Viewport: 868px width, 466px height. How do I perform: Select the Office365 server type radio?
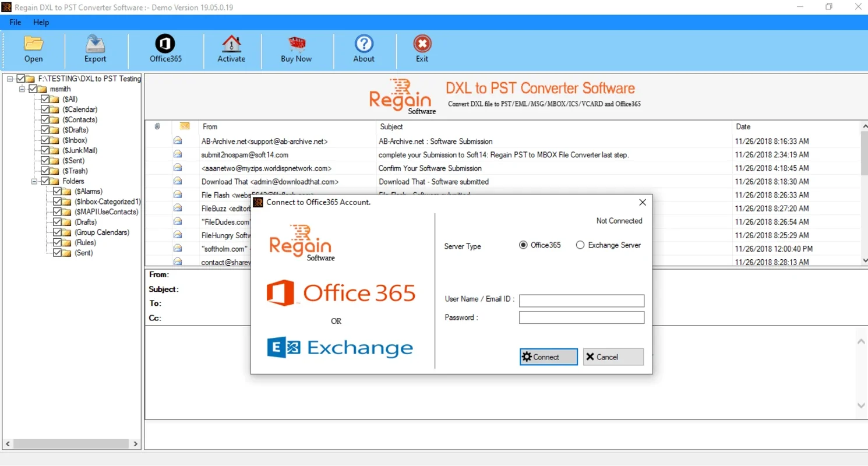523,245
